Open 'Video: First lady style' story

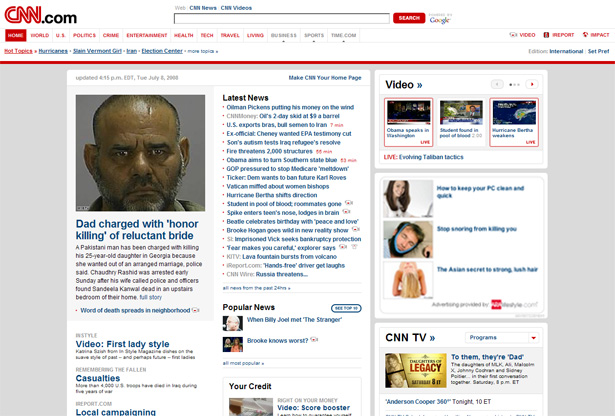[x=122, y=344]
